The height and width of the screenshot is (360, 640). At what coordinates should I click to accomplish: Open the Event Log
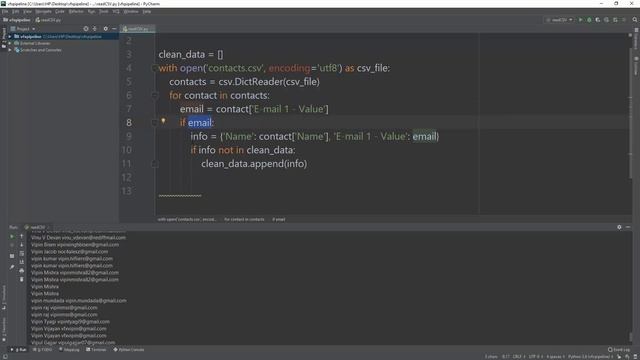point(619,350)
